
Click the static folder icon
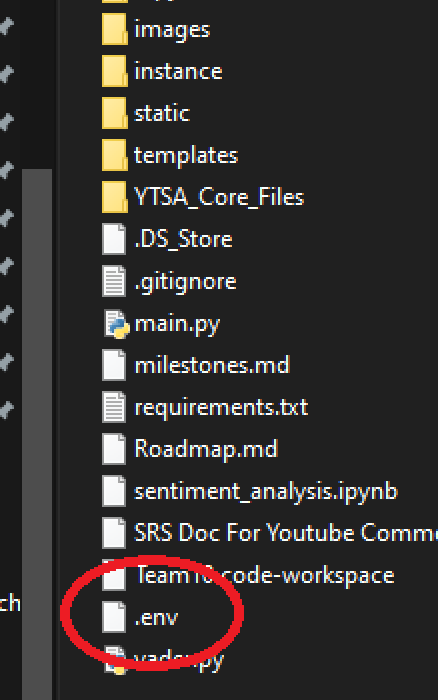point(114,113)
